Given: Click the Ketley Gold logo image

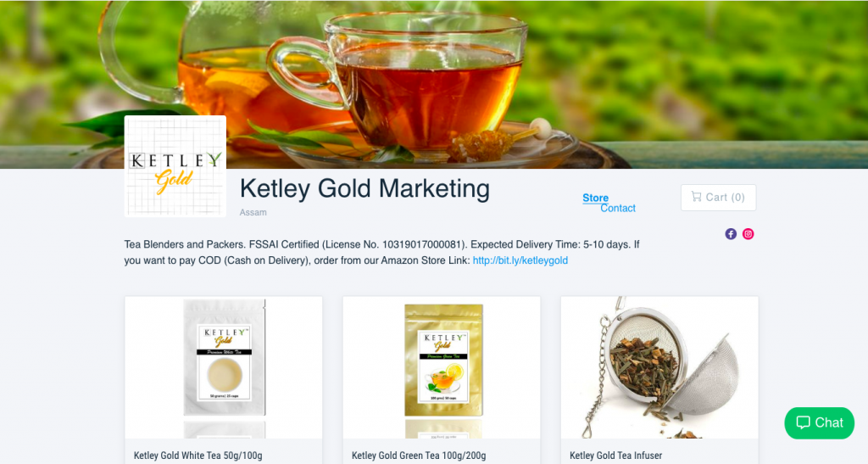Looking at the screenshot, I should point(175,166).
